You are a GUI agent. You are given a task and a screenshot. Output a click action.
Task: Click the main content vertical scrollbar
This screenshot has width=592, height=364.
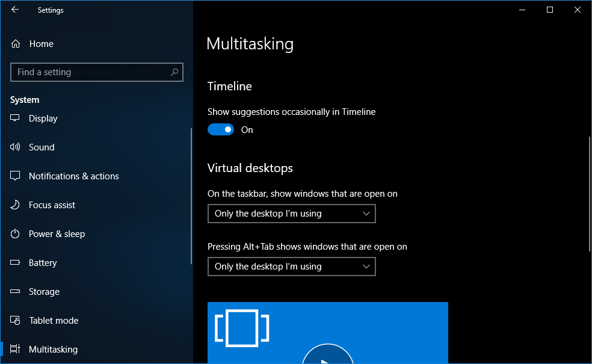tap(589, 193)
